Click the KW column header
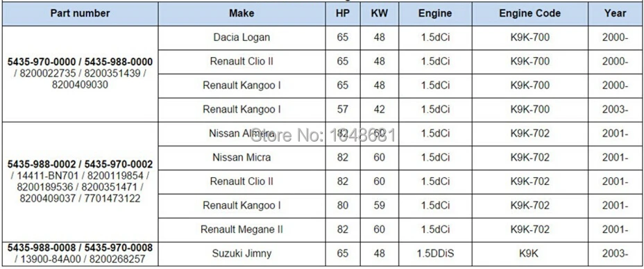This screenshot has width=644, height=269. 379,14
